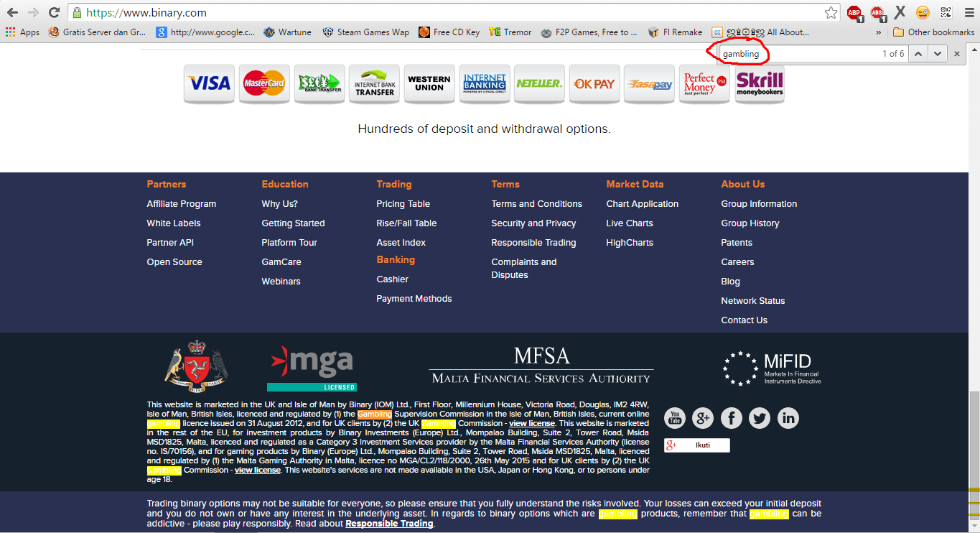The width and height of the screenshot is (980, 533).
Task: Click the VISA payment logo
Action: (x=209, y=84)
